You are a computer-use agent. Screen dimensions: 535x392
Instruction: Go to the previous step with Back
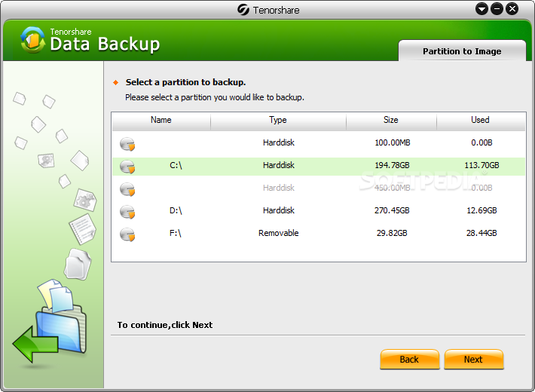409,359
